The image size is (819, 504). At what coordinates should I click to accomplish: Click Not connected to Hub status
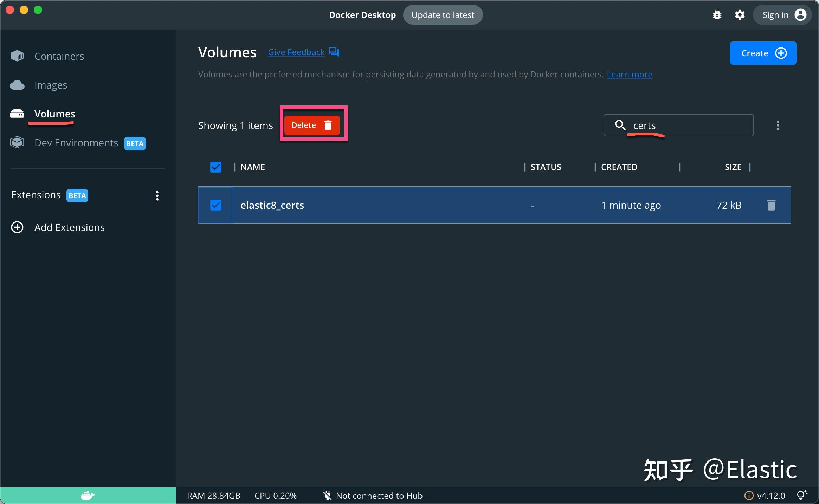[x=373, y=496]
